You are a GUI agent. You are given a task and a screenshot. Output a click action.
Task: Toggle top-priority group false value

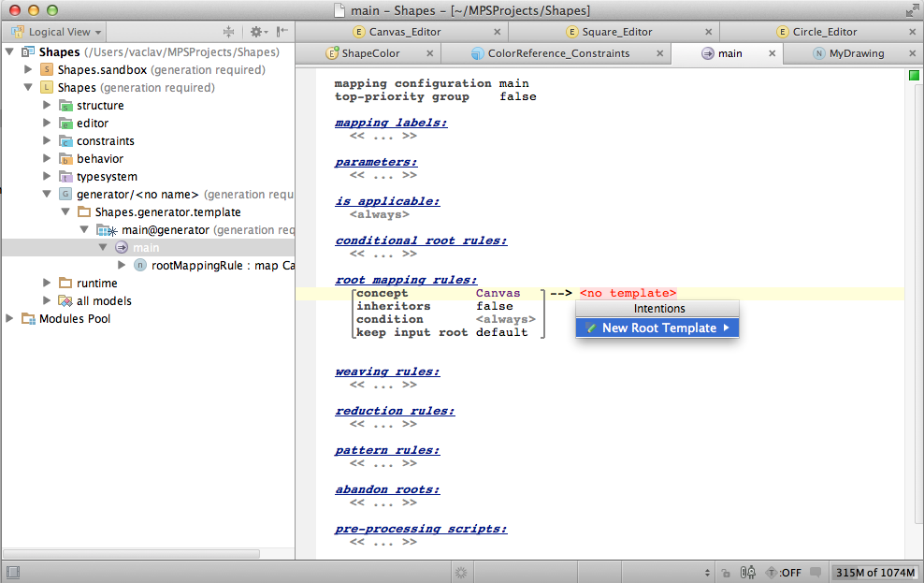coord(517,96)
